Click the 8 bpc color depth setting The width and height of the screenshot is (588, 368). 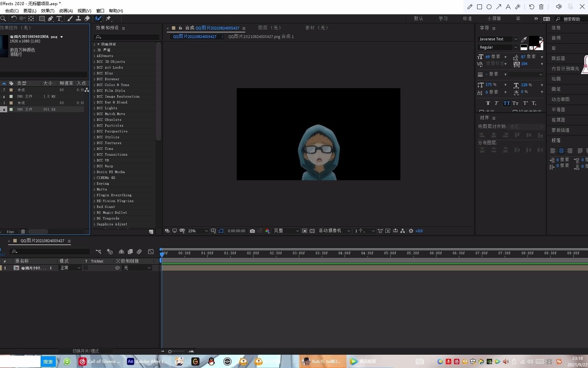coord(11,231)
